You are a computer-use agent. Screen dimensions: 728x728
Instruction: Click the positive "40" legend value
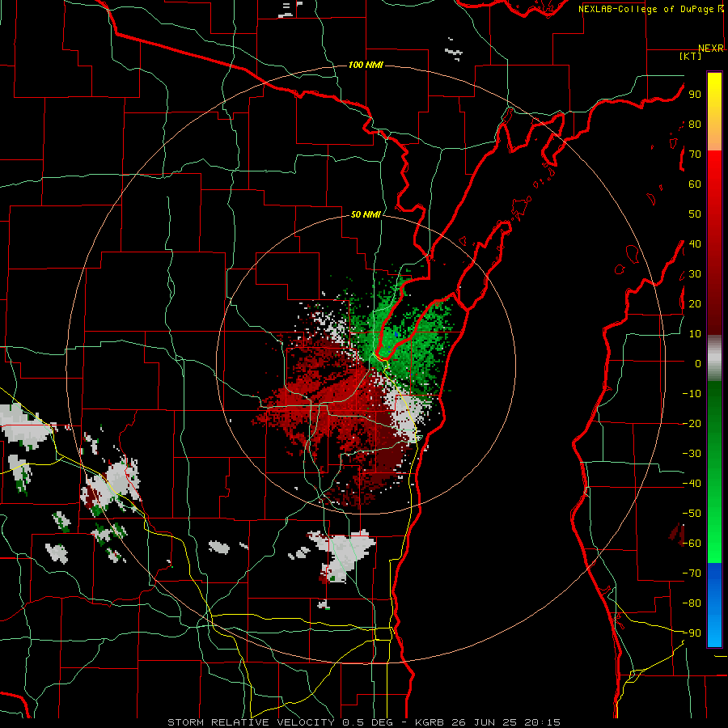695,243
